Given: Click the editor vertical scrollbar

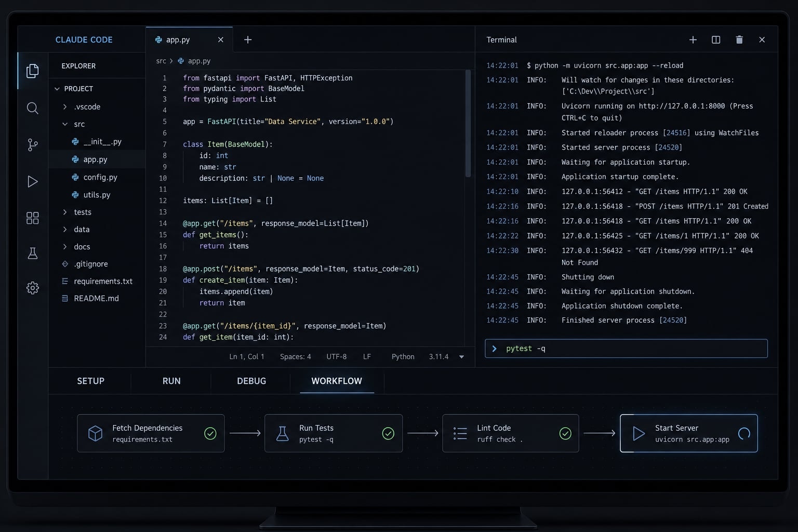Looking at the screenshot, I should [468, 124].
